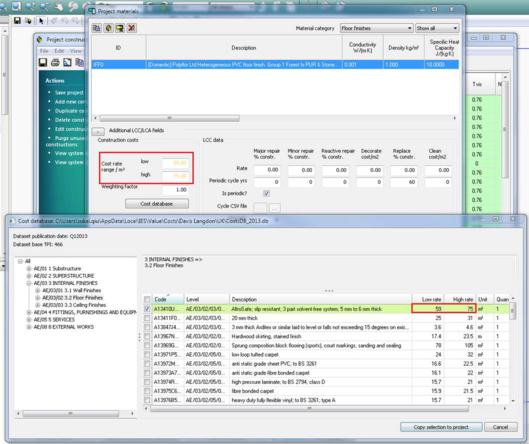Image resolution: width=529 pixels, height=444 pixels.
Task: Expand the AE/01 1 Substructure node
Action: (x=29, y=269)
